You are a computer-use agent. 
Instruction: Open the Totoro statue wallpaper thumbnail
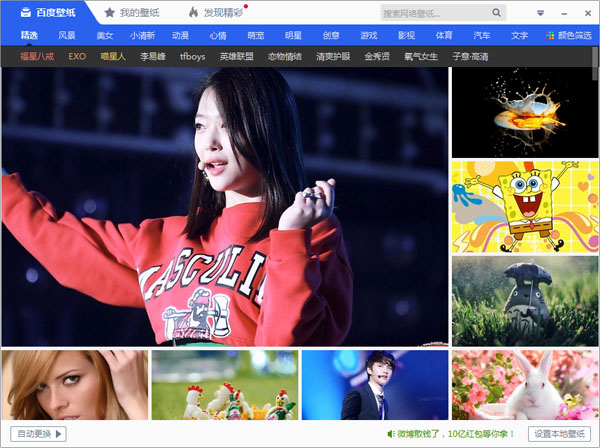525,300
